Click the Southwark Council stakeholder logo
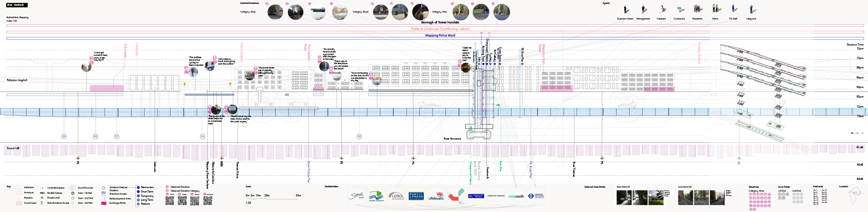 pos(356,196)
